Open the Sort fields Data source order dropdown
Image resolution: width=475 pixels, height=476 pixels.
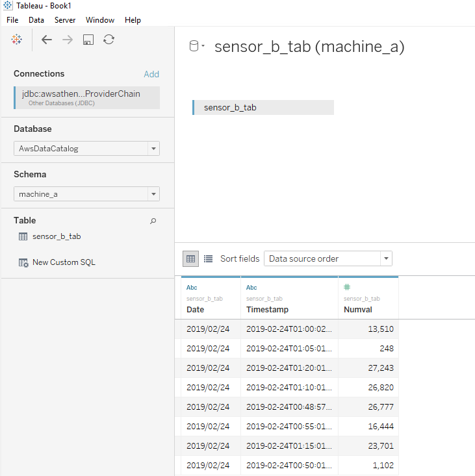click(x=328, y=258)
